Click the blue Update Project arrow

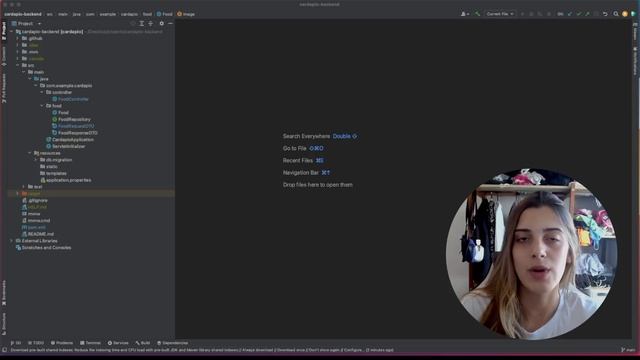click(570, 14)
